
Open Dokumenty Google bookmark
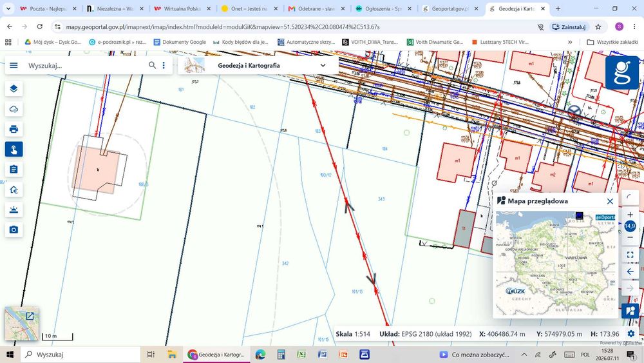pyautogui.click(x=180, y=42)
